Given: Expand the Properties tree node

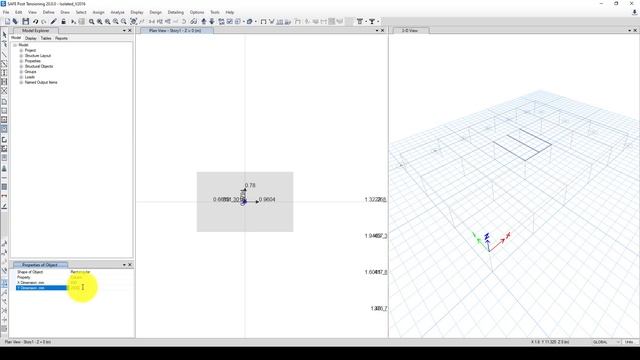Looking at the screenshot, I should [21, 61].
